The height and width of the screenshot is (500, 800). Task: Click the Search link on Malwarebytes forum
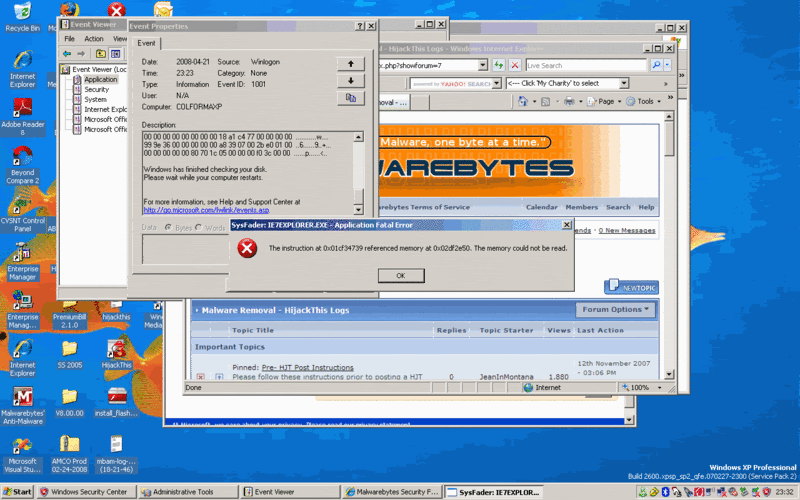click(618, 207)
